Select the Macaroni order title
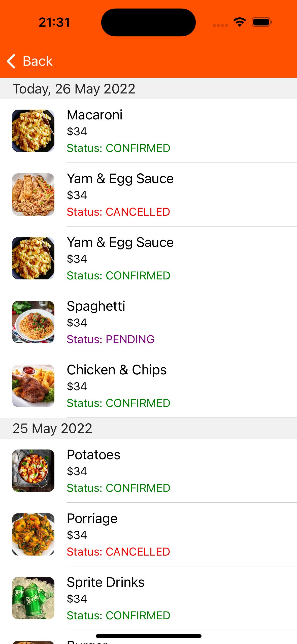This screenshot has height=644, width=297. 95,115
